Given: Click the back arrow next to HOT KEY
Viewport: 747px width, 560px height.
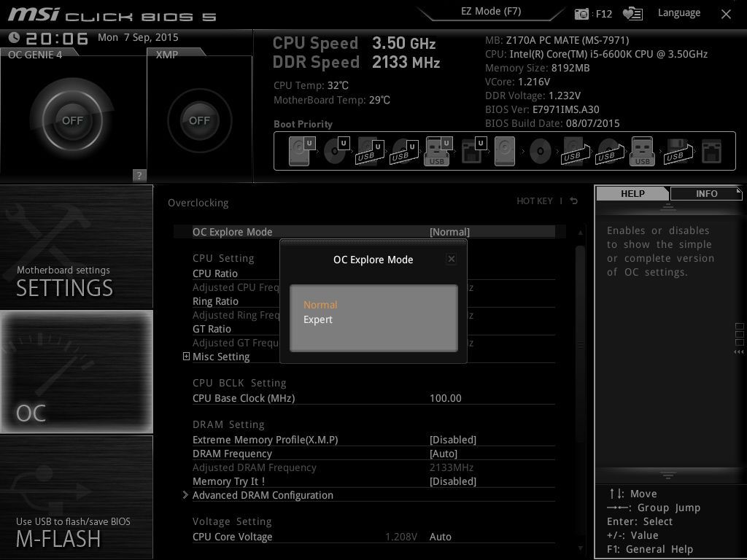Looking at the screenshot, I should point(574,201).
